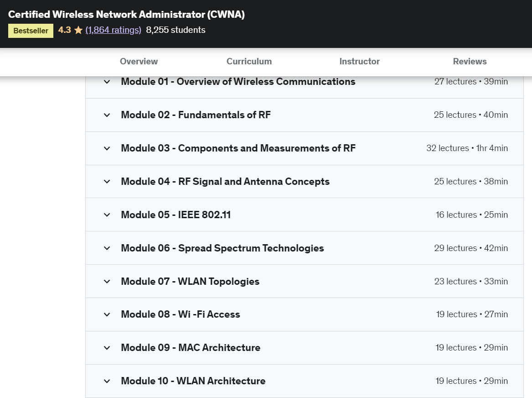Select the Reviews tab

pos(470,62)
